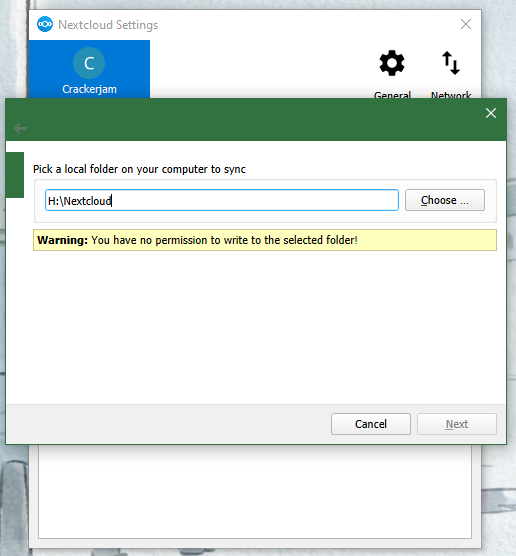The image size is (516, 556).
Task: Select the General tab label
Action: 392,94
